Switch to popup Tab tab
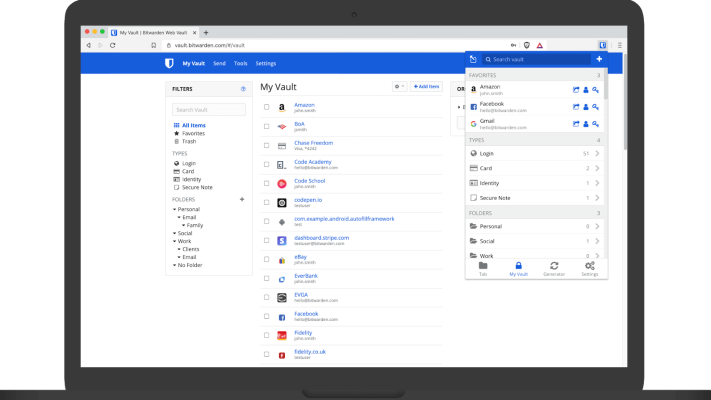This screenshot has height=400, width=711. [483, 269]
